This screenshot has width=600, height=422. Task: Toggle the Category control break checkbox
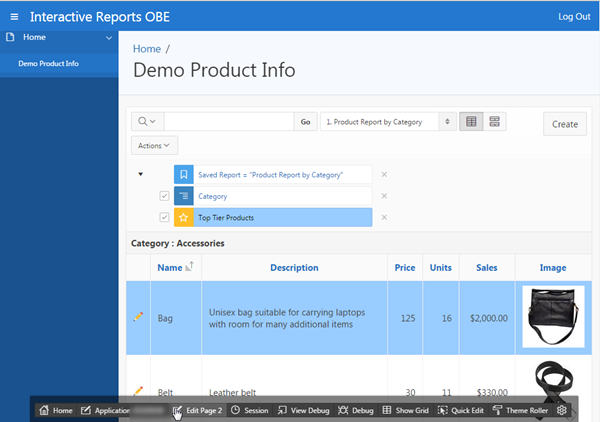164,196
